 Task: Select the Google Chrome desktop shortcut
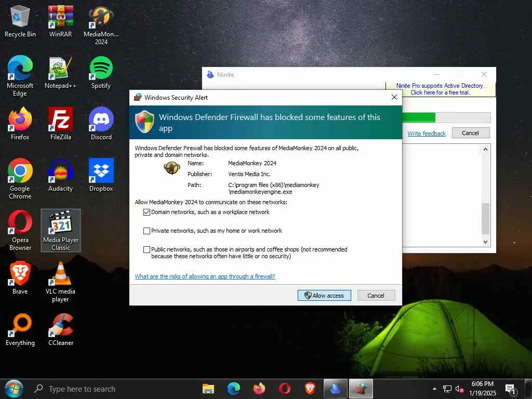[20, 179]
